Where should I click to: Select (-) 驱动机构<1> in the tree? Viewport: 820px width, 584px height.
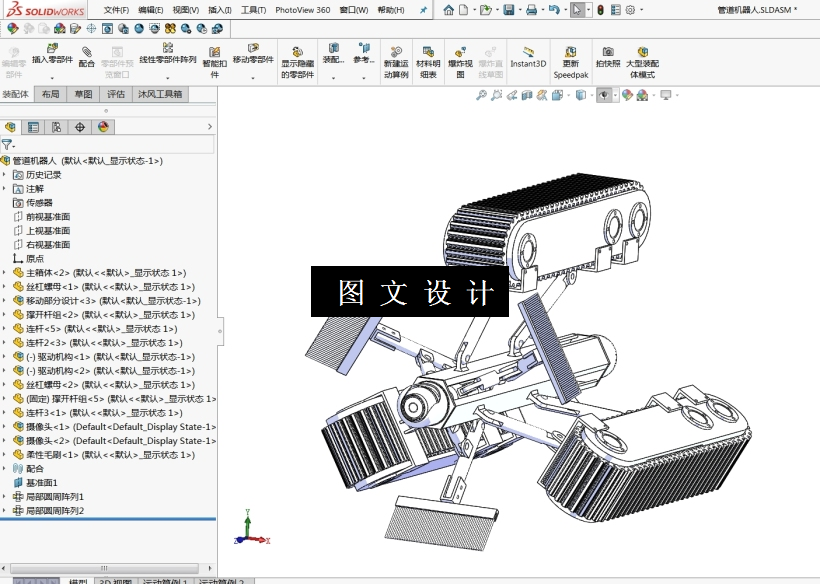point(104,357)
